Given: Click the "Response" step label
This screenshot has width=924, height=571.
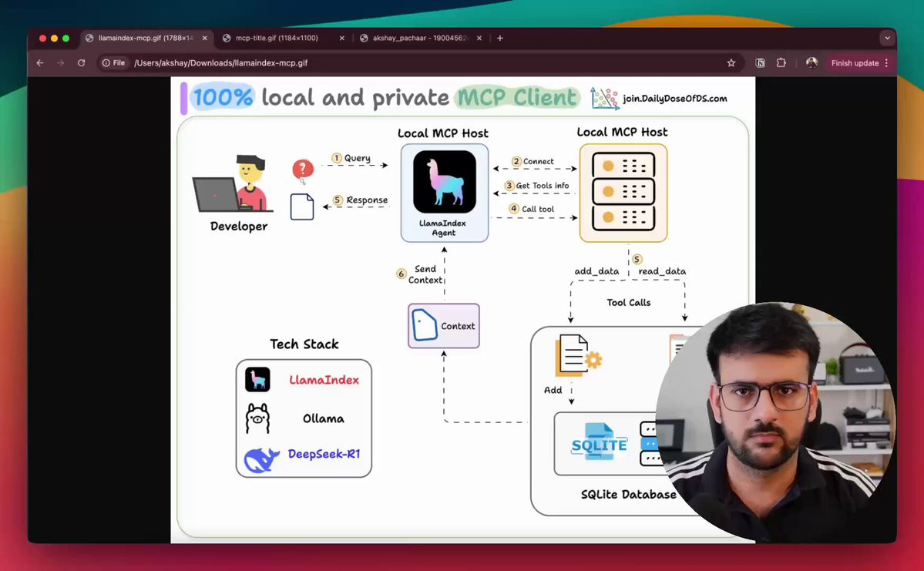Looking at the screenshot, I should click(367, 200).
